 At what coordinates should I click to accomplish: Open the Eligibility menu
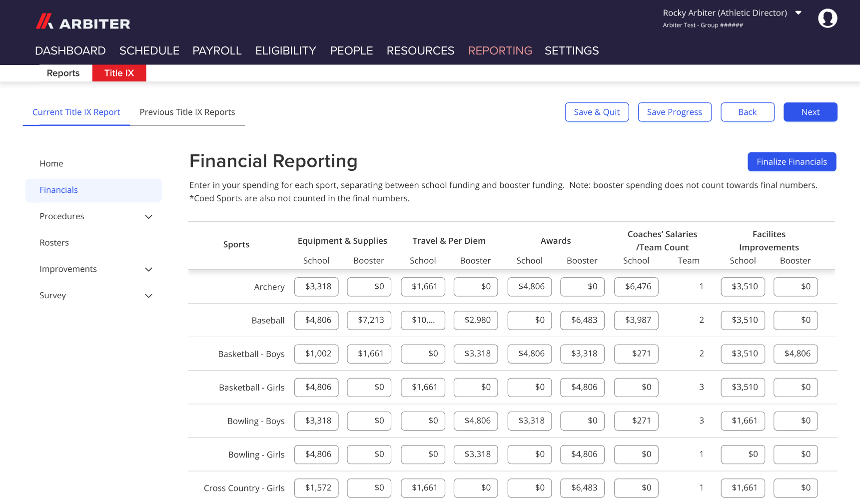coord(286,50)
